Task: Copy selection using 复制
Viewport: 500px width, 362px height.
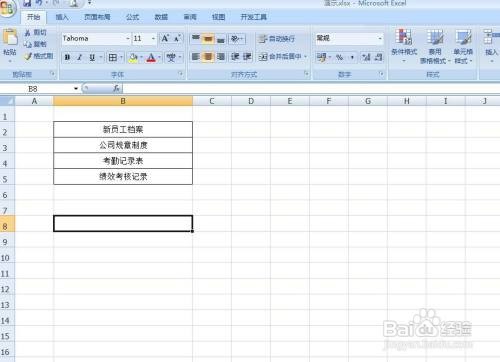Action: coord(36,44)
